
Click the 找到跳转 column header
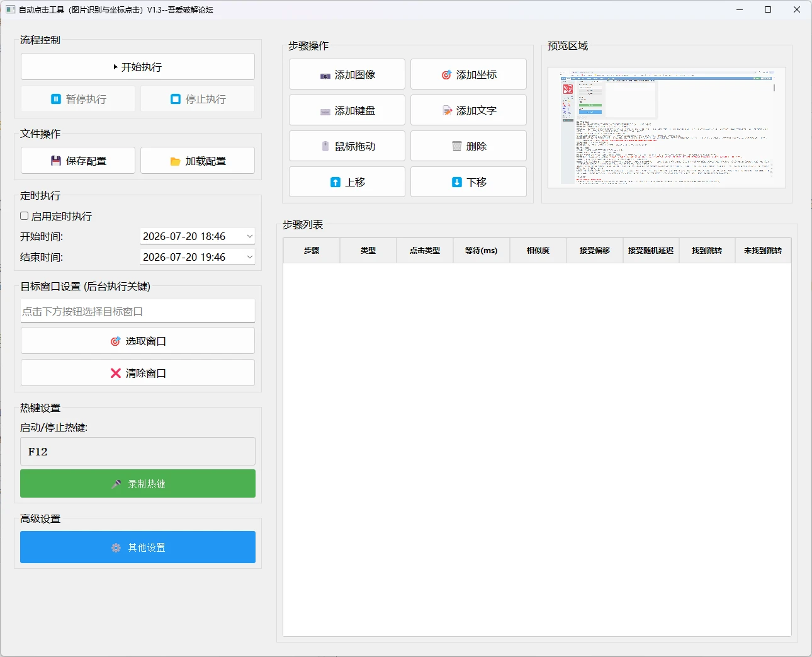point(707,250)
